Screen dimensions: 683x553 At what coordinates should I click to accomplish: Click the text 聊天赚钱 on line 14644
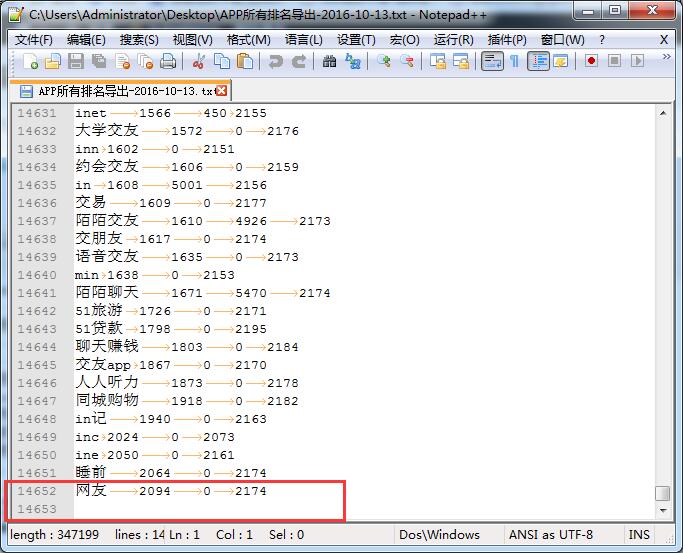107,346
